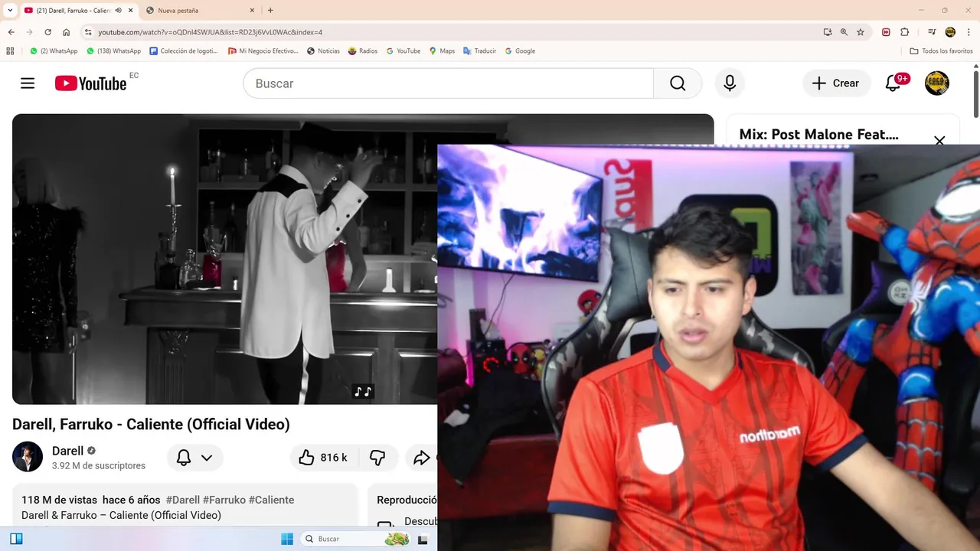This screenshot has width=980, height=551.
Task: Click the install app icon in address bar
Action: point(828,32)
